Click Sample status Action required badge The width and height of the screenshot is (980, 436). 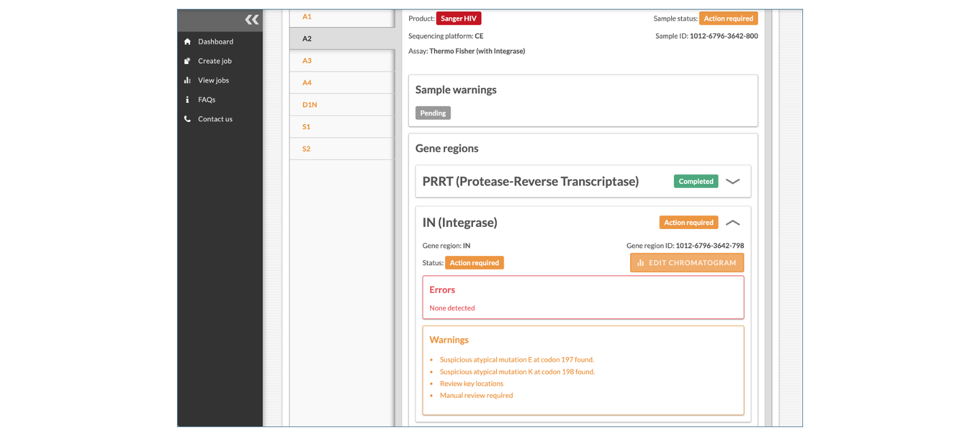[x=728, y=18]
